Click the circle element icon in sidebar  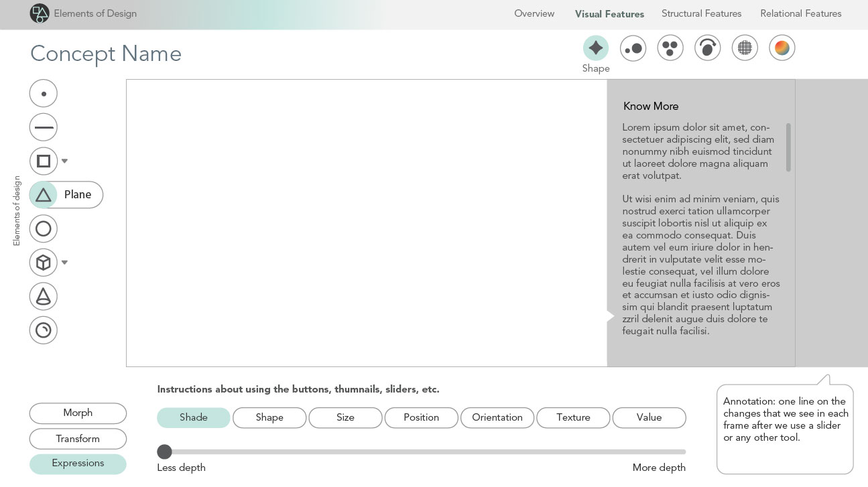point(44,229)
